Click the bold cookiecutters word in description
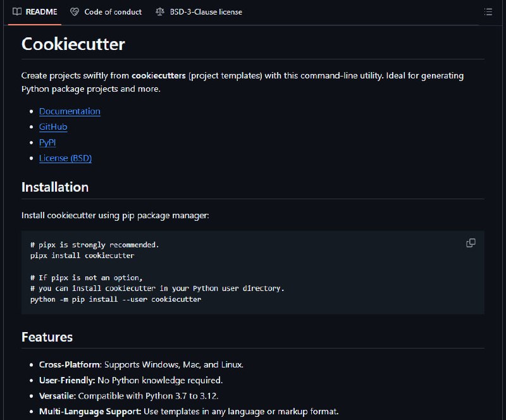506x420 pixels. tap(159, 75)
